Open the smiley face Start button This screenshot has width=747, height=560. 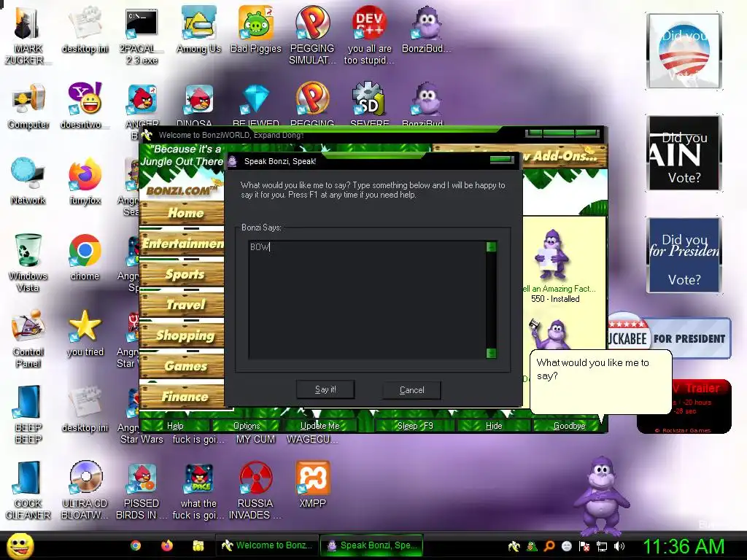(20, 545)
